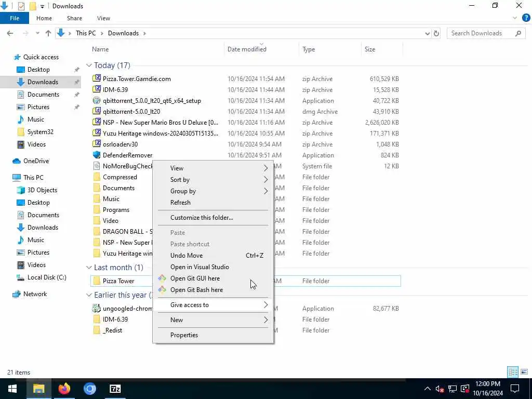Screen dimensions: 532x399
Task: Click the osrloaderv30 zip icon
Action: pos(97,144)
